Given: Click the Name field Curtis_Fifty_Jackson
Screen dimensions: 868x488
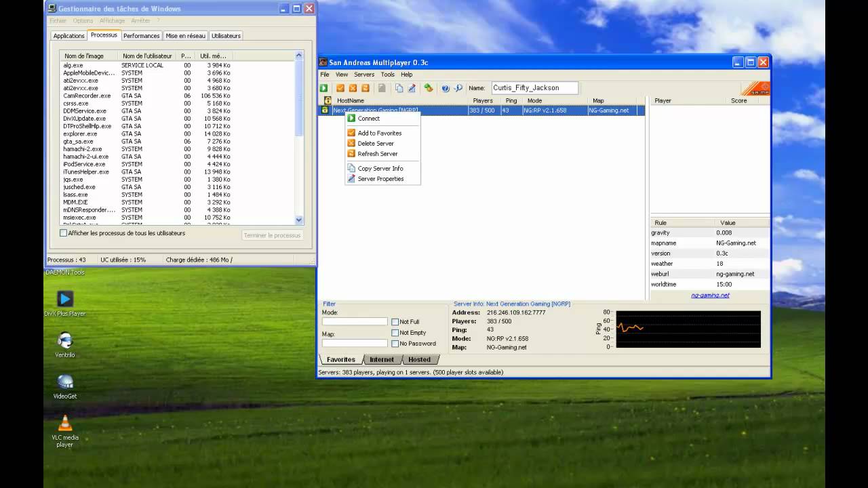Looking at the screenshot, I should (x=534, y=87).
